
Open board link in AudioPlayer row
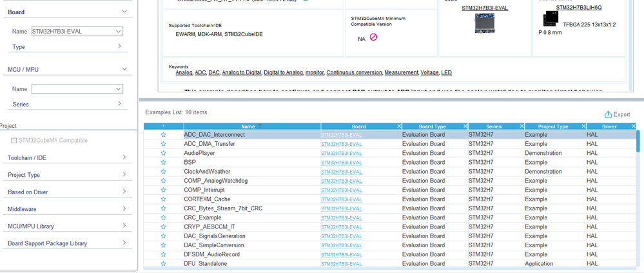tap(341, 154)
